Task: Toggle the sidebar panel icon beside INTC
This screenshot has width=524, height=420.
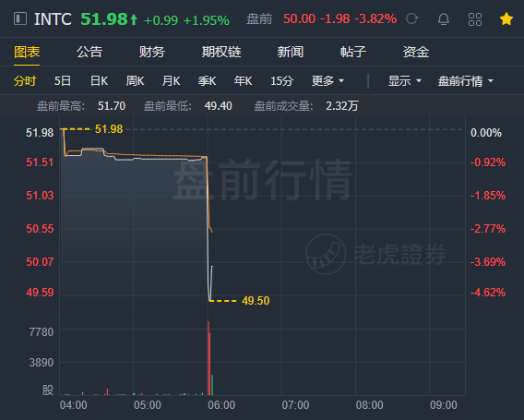Action: pyautogui.click(x=20, y=18)
